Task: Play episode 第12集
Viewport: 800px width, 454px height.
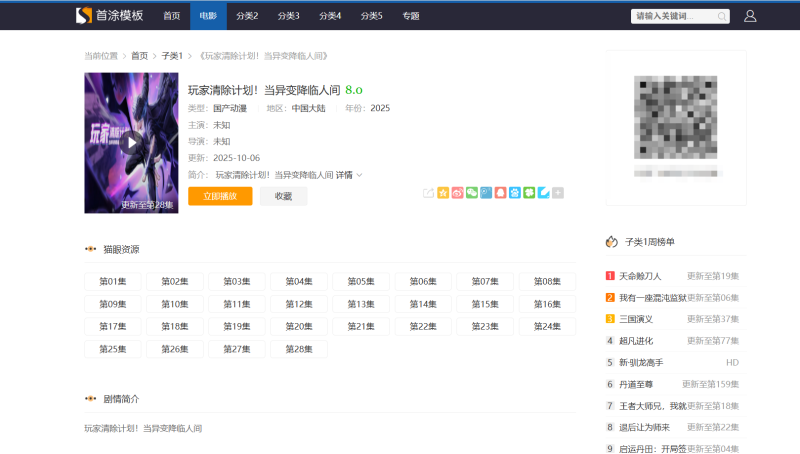Action: coord(299,304)
